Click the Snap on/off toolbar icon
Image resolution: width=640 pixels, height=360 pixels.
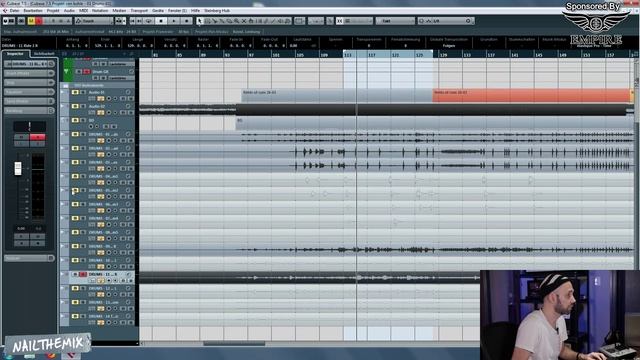(340, 21)
